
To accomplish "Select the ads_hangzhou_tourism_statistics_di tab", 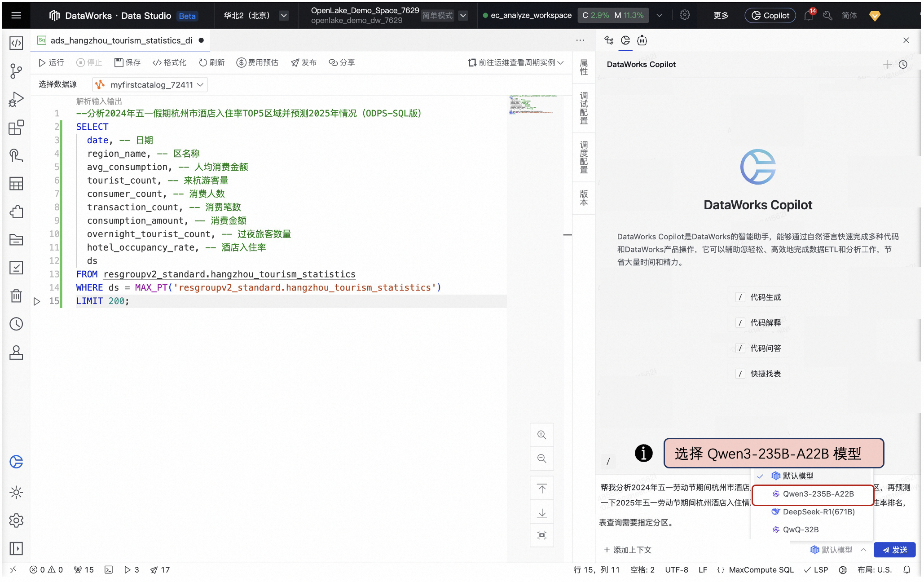I will pyautogui.click(x=121, y=40).
